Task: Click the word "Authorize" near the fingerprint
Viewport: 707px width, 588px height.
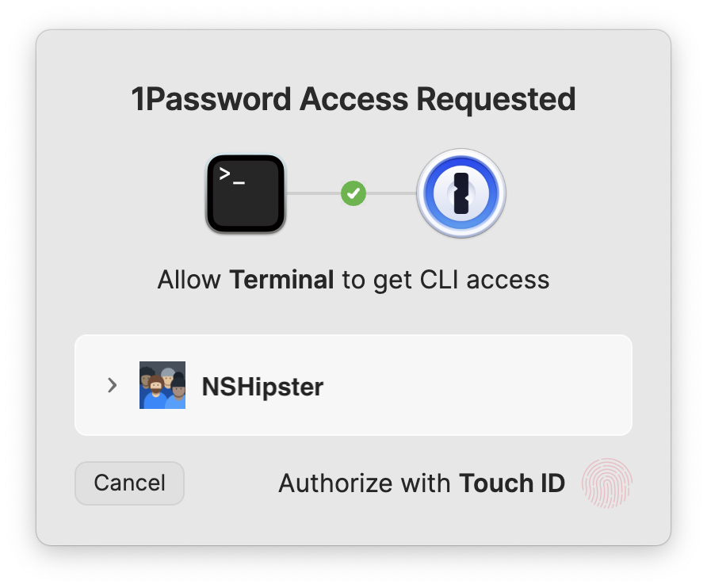Action: (x=336, y=483)
